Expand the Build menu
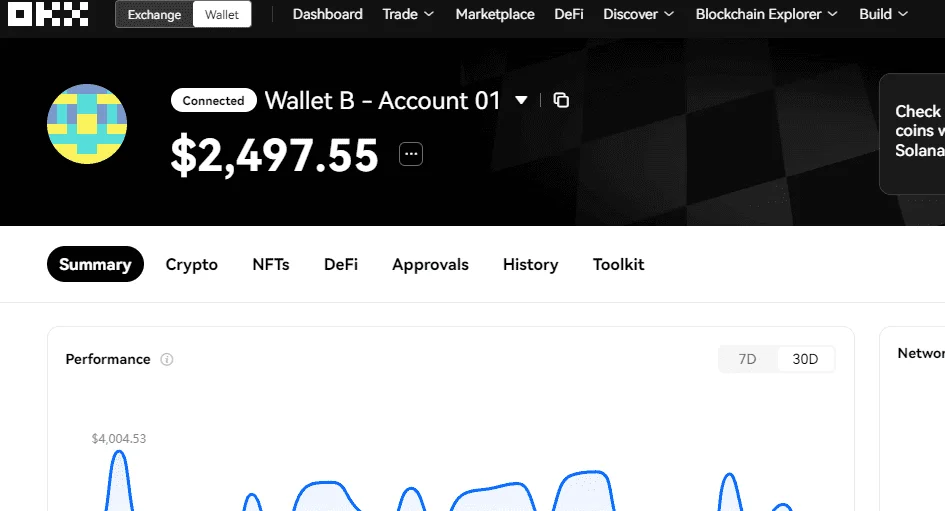945x511 pixels. tap(883, 14)
